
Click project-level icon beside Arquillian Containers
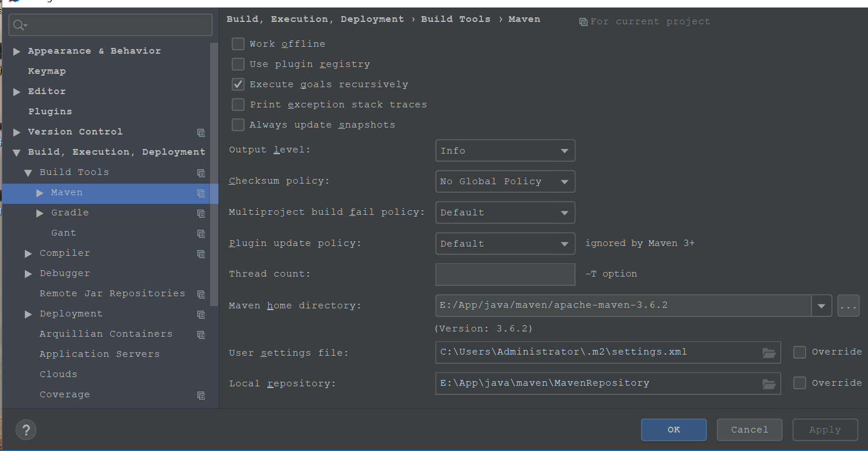coord(201,334)
